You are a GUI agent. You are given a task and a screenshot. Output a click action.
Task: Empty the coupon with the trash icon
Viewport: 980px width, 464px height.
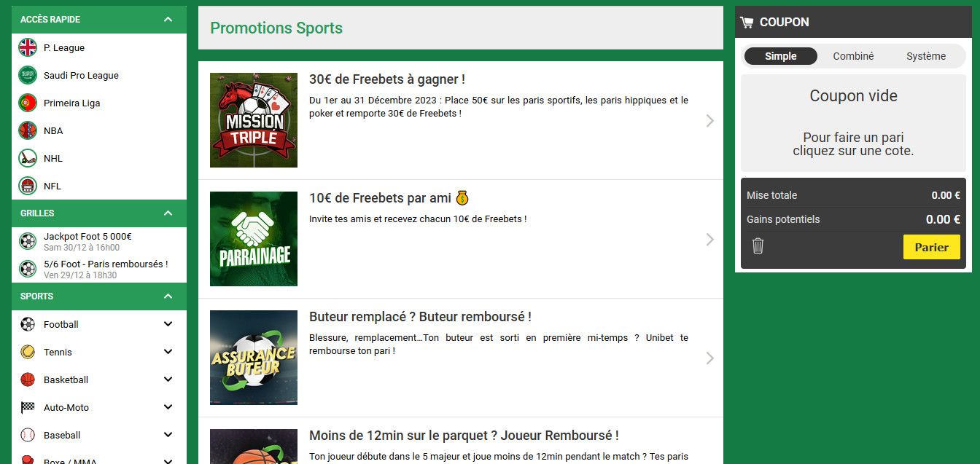[758, 246]
